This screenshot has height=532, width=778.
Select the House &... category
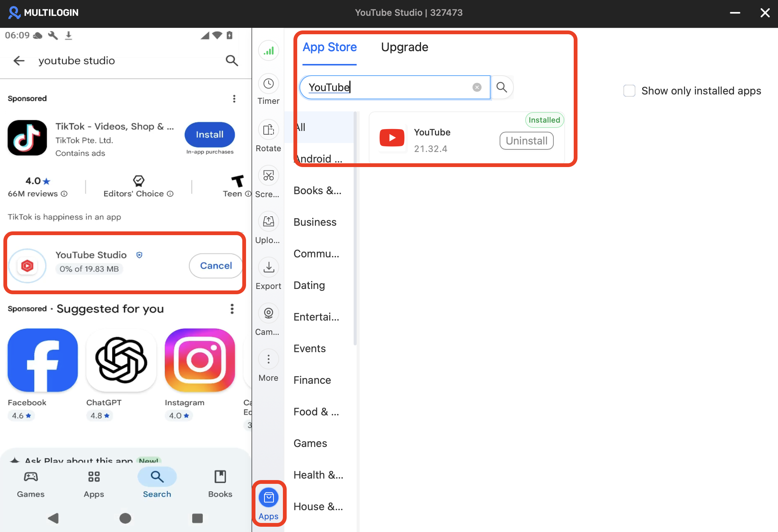(x=319, y=506)
